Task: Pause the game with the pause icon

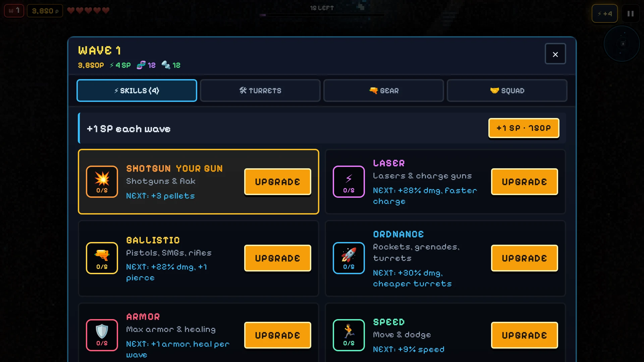Action: [631, 14]
